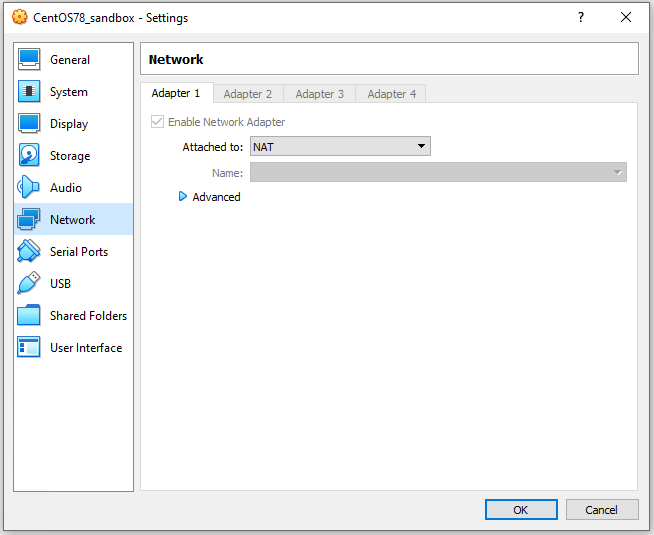Screen dimensions: 654x535
Task: Select the Serial Ports icon
Action: click(x=29, y=252)
